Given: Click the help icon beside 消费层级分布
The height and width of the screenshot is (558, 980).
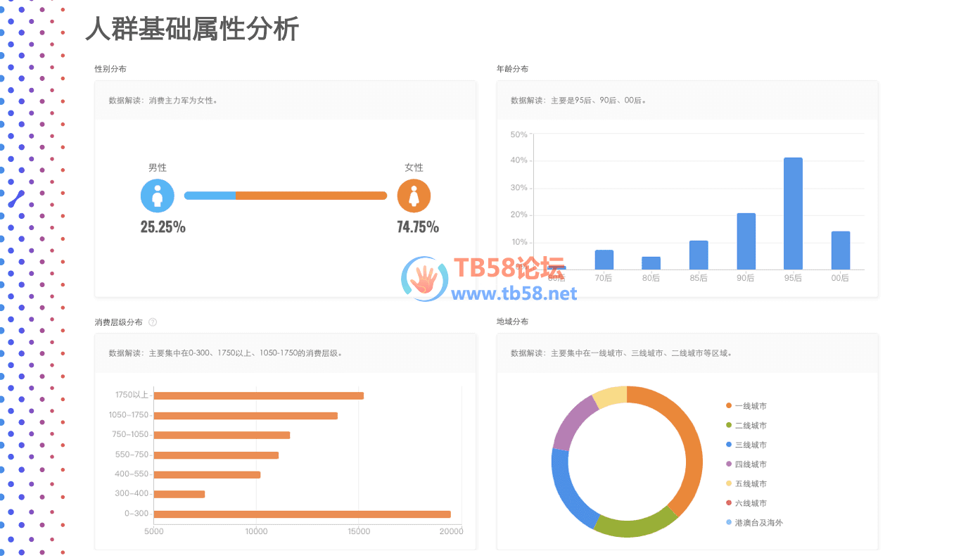Looking at the screenshot, I should tap(153, 322).
